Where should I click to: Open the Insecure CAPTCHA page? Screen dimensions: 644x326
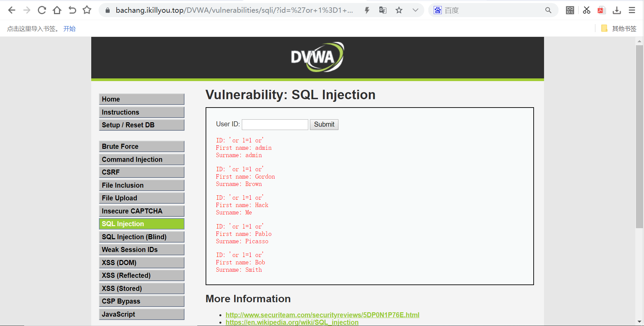tap(142, 211)
